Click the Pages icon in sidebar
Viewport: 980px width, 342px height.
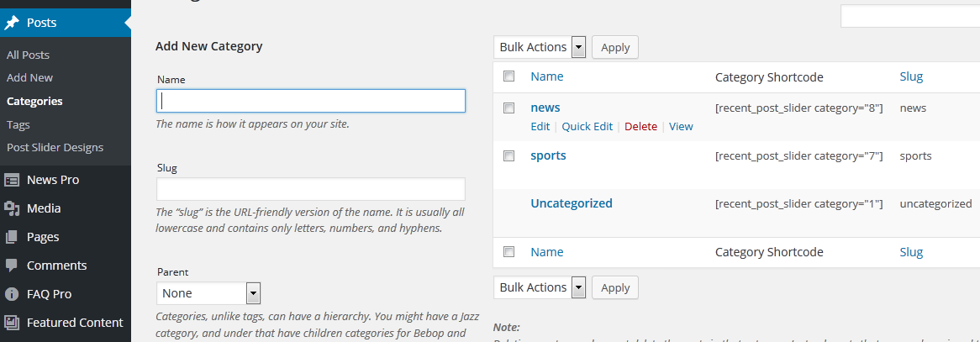(12, 237)
